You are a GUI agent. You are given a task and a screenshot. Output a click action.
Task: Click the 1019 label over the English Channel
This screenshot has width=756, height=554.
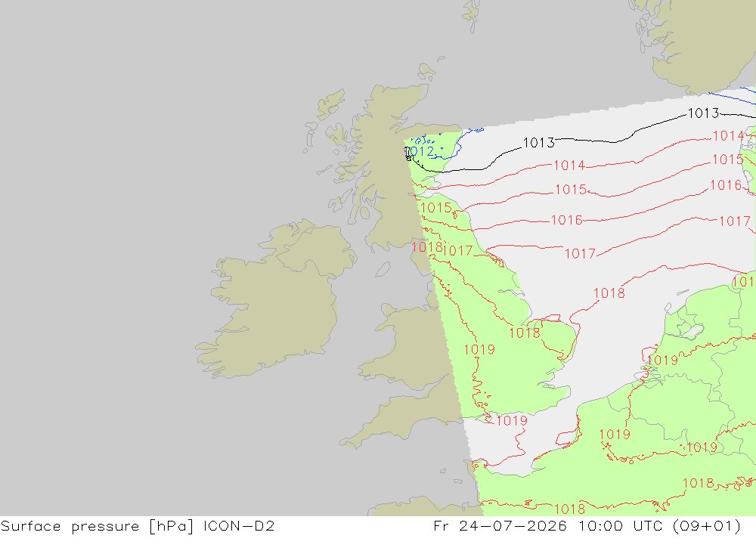pos(512,421)
